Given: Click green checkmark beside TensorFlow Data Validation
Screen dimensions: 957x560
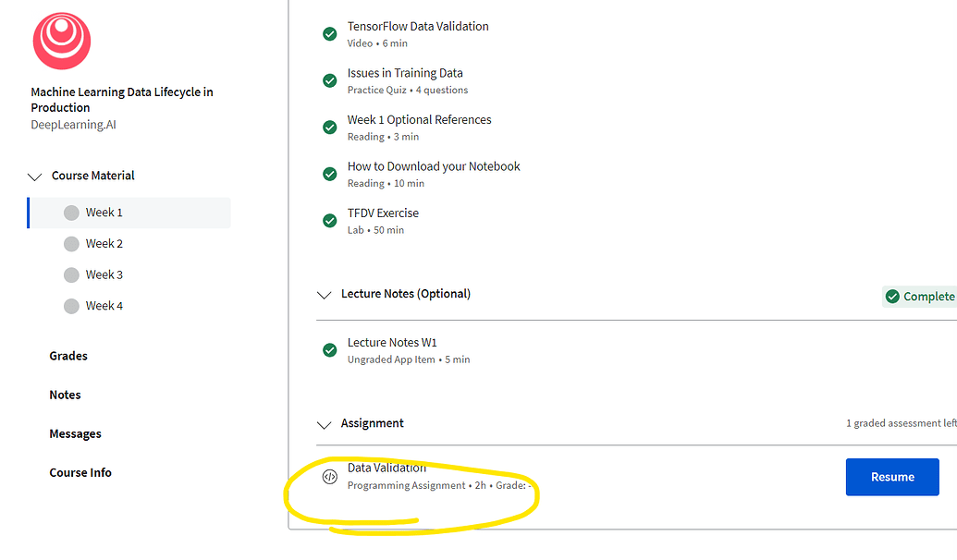Looking at the screenshot, I should tap(329, 34).
